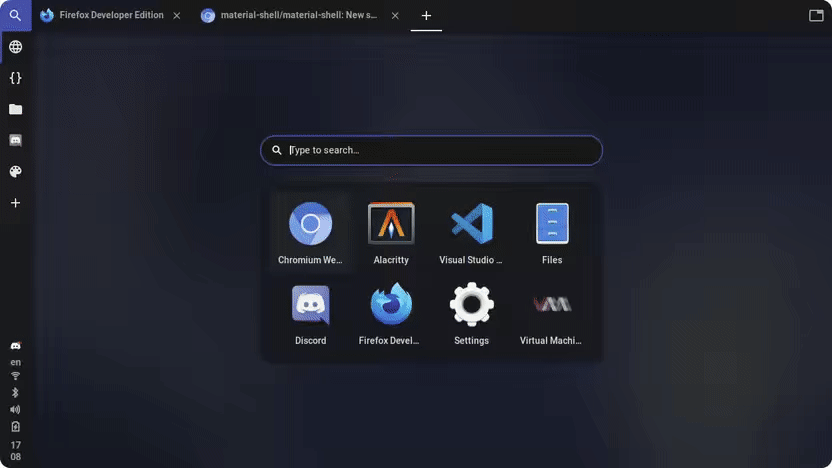
Task: Open the volume speaker indicator
Action: [15, 410]
